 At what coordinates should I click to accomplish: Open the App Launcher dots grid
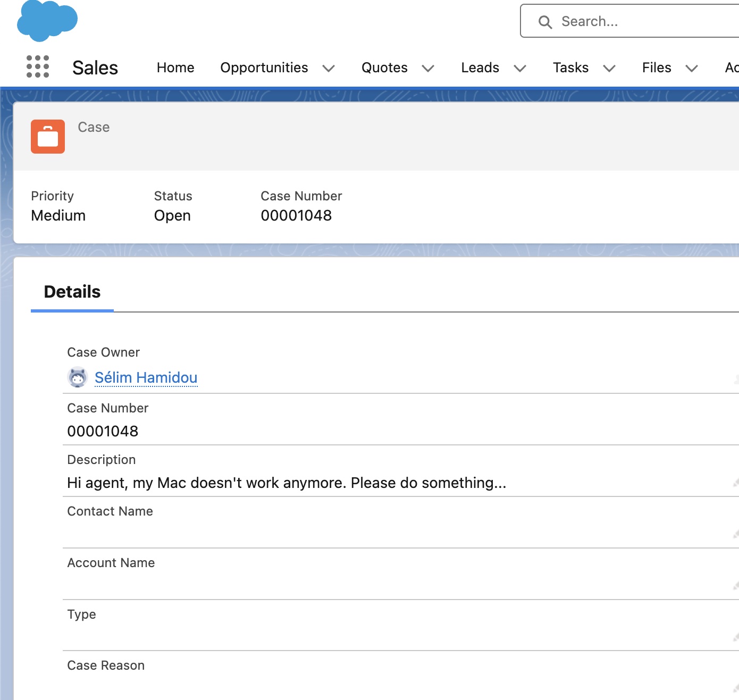pyautogui.click(x=38, y=67)
